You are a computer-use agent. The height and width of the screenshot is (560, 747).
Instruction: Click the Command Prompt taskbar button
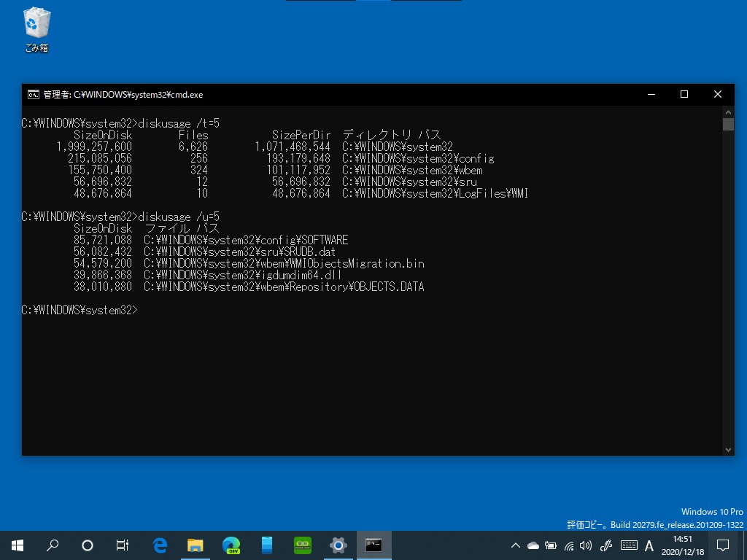tap(374, 545)
